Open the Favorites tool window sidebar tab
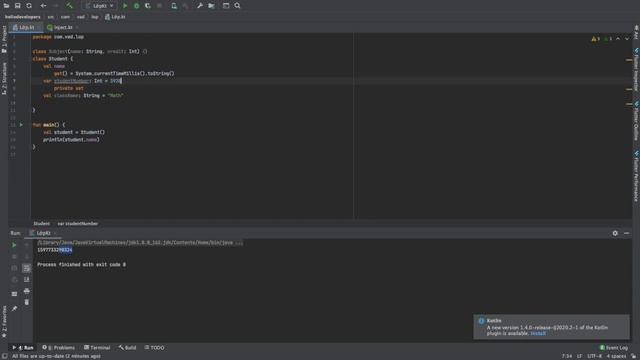The height and width of the screenshot is (360, 640). point(4,322)
